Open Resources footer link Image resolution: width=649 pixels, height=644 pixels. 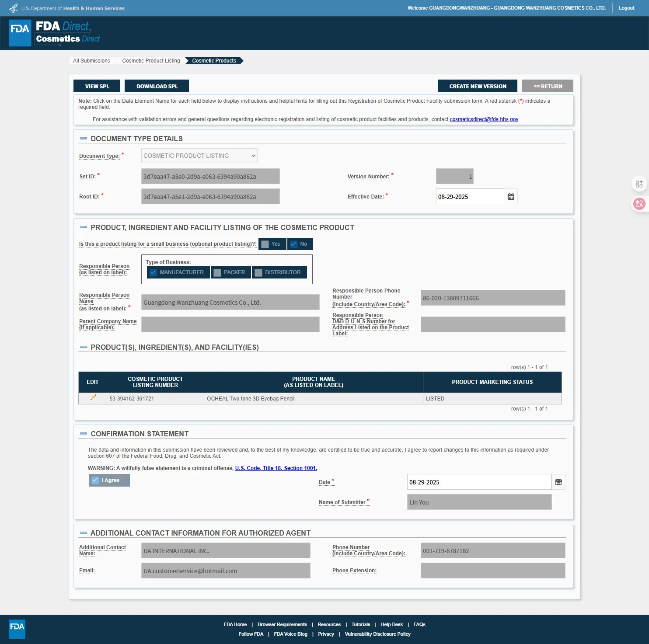329,624
